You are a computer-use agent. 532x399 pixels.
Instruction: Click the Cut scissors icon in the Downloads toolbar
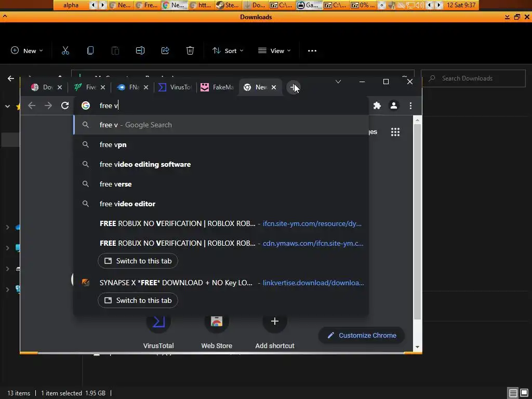(x=65, y=50)
